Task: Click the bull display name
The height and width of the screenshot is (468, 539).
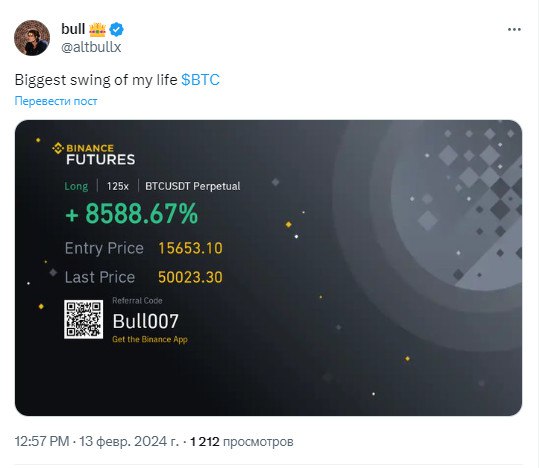Action: [x=73, y=29]
